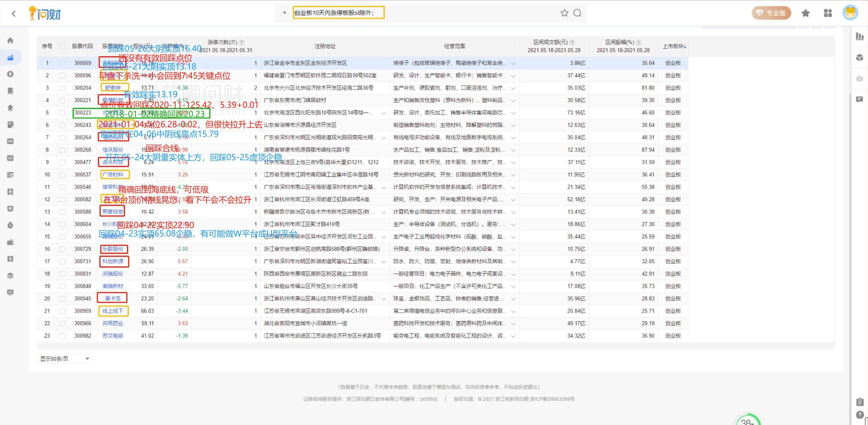
Task: Open the yuan coin icon in sidebar
Action: click(x=10, y=74)
